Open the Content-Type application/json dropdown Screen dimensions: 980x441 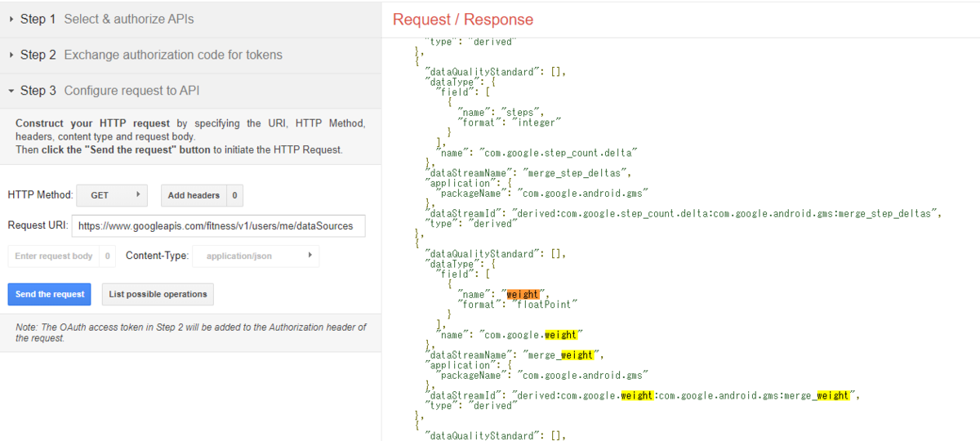255,256
